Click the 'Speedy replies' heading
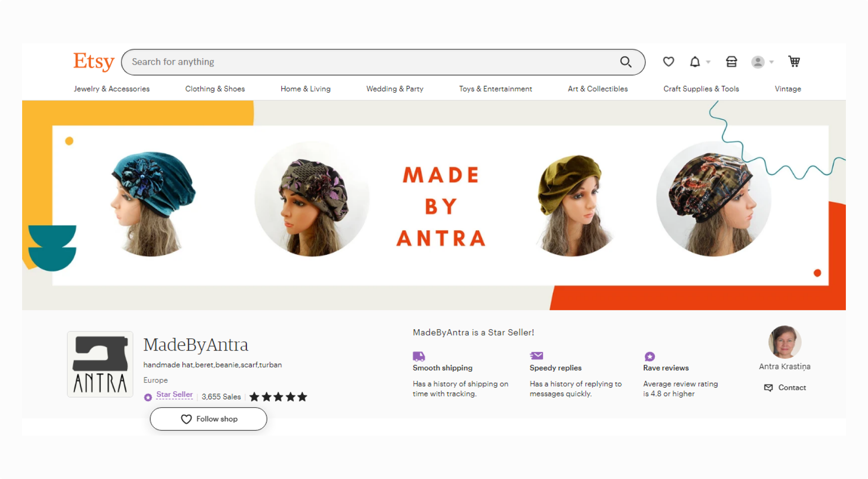This screenshot has width=868, height=479. [556, 368]
